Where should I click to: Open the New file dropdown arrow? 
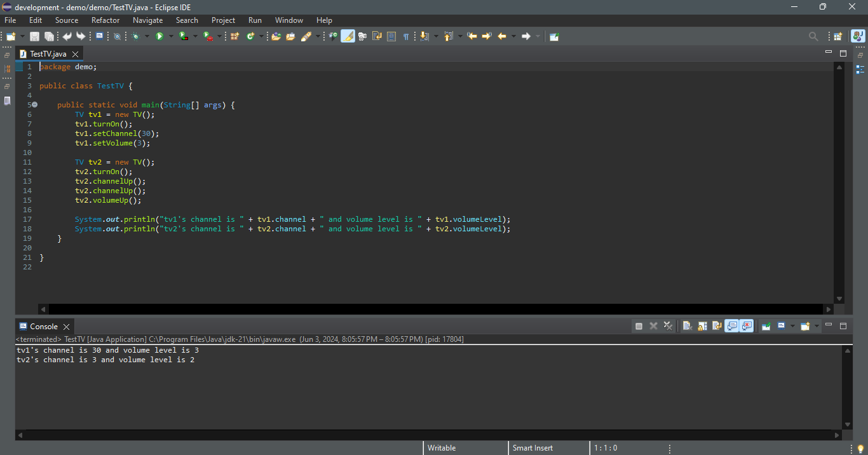tap(23, 36)
